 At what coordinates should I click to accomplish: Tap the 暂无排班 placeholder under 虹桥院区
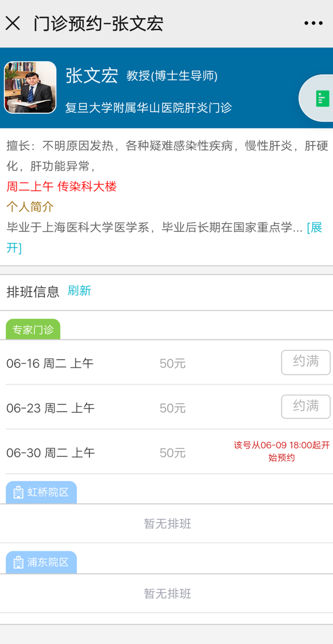pyautogui.click(x=166, y=524)
